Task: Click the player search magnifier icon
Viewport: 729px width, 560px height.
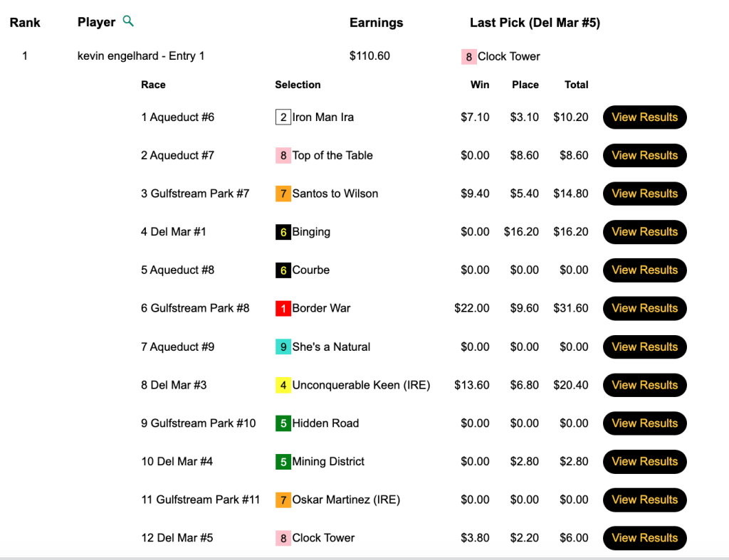Action: 128,21
